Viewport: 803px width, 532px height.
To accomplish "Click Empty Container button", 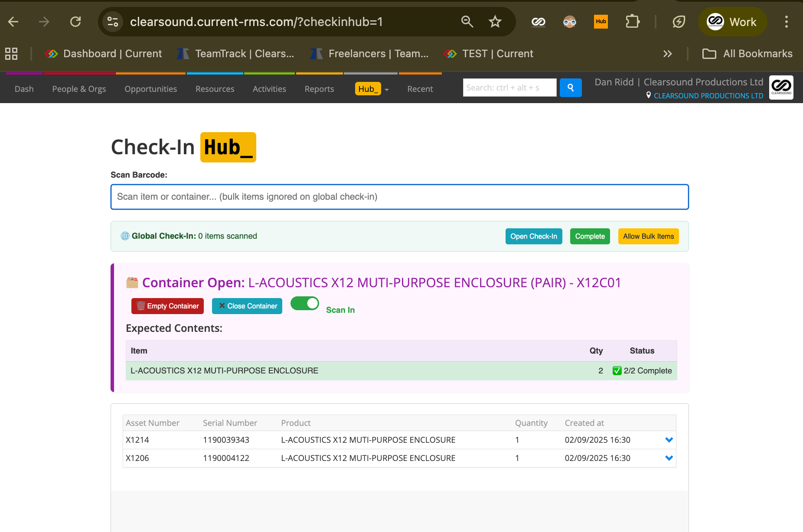I will tap(167, 306).
